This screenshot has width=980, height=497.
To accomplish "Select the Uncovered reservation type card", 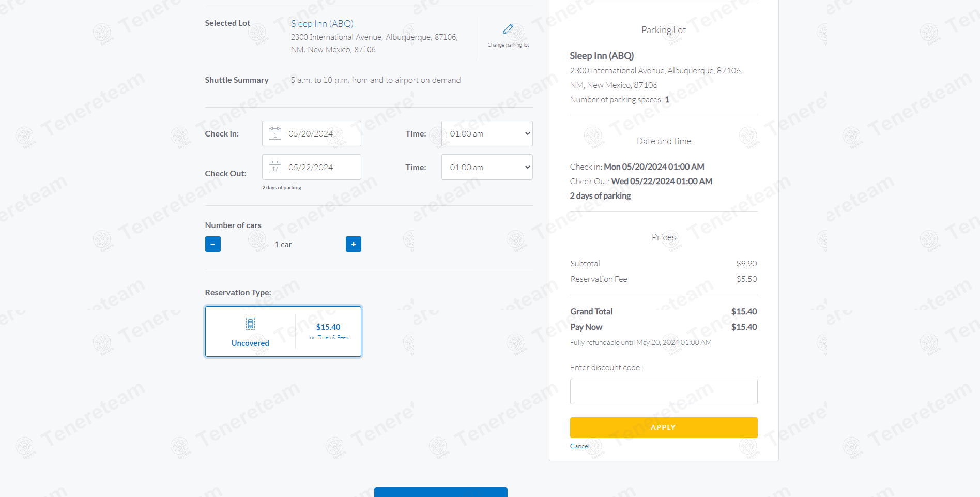I will point(283,332).
